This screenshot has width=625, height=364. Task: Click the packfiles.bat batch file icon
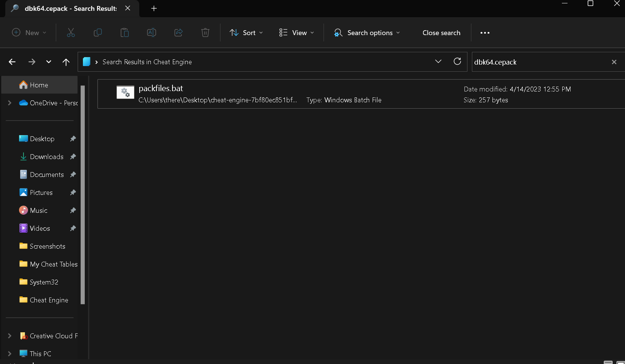pos(125,92)
